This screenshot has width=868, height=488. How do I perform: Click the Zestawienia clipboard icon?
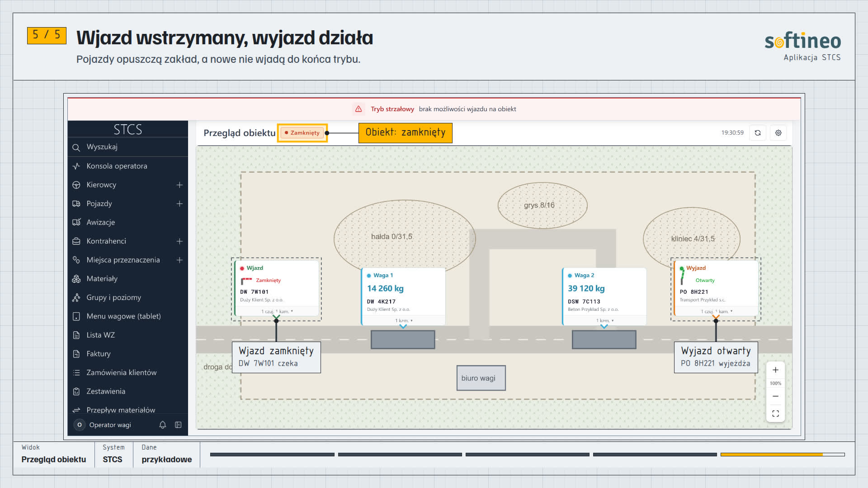tap(76, 391)
